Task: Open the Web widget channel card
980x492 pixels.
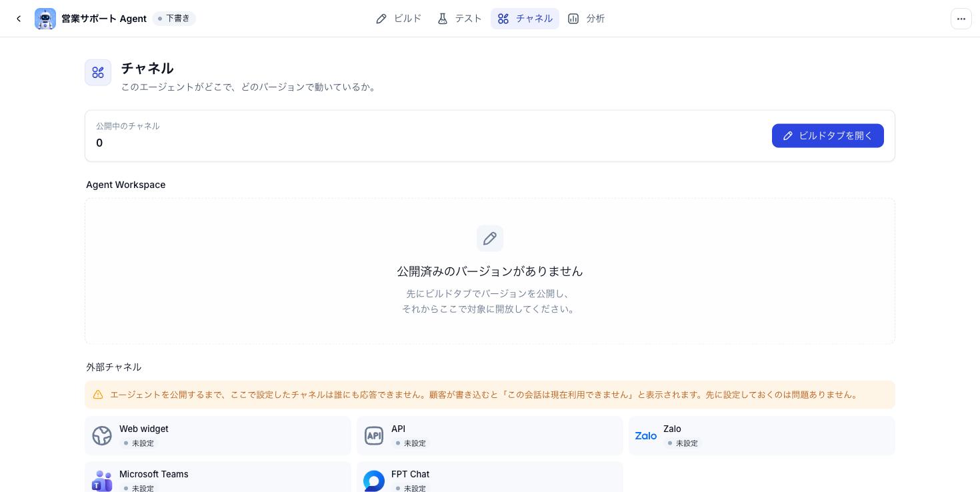Action: pyautogui.click(x=218, y=436)
